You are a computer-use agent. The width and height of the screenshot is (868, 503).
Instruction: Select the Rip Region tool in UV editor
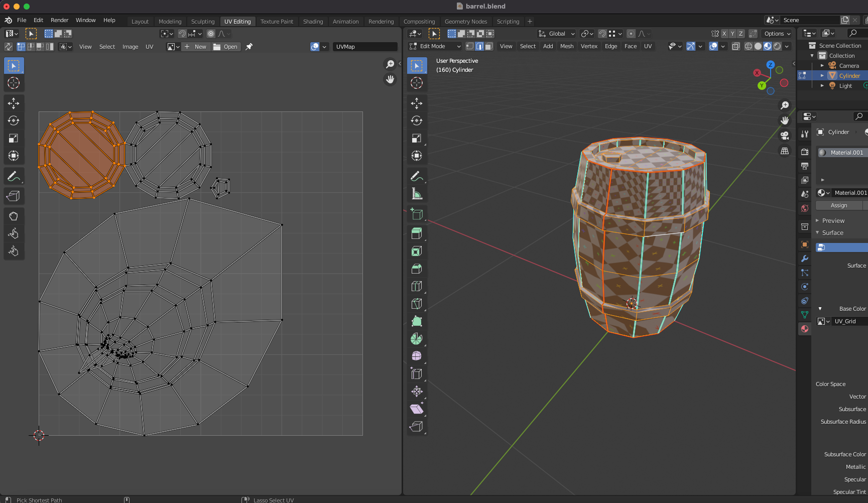14,196
